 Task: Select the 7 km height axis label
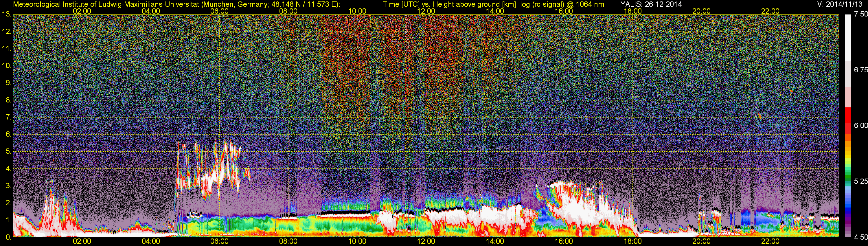click(x=8, y=117)
